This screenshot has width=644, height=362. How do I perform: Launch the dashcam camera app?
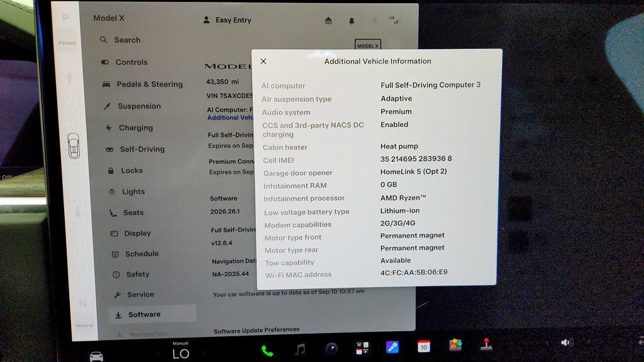click(331, 348)
